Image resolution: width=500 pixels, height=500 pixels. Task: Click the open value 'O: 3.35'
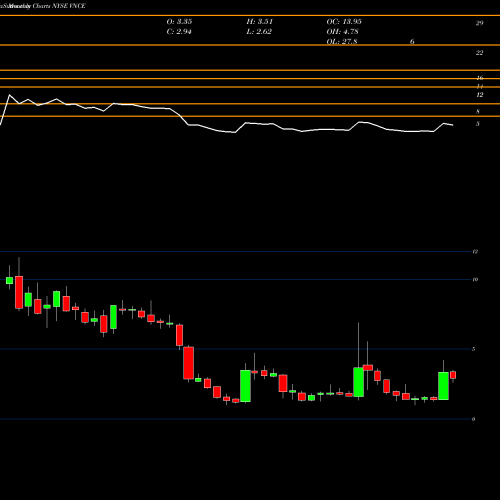[x=179, y=22]
